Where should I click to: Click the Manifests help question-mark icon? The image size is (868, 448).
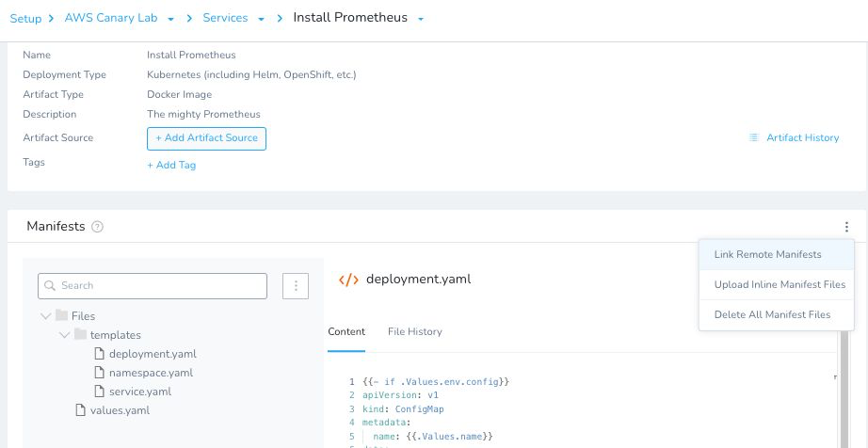click(97, 227)
